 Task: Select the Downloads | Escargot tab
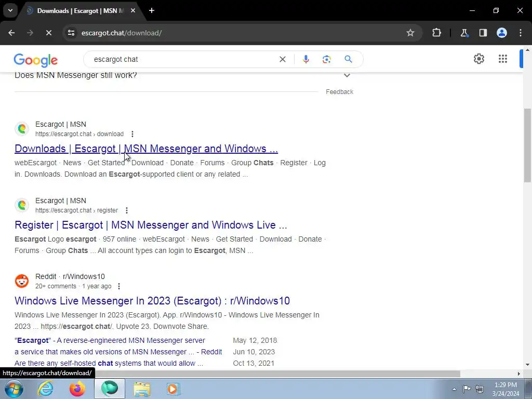[81, 11]
